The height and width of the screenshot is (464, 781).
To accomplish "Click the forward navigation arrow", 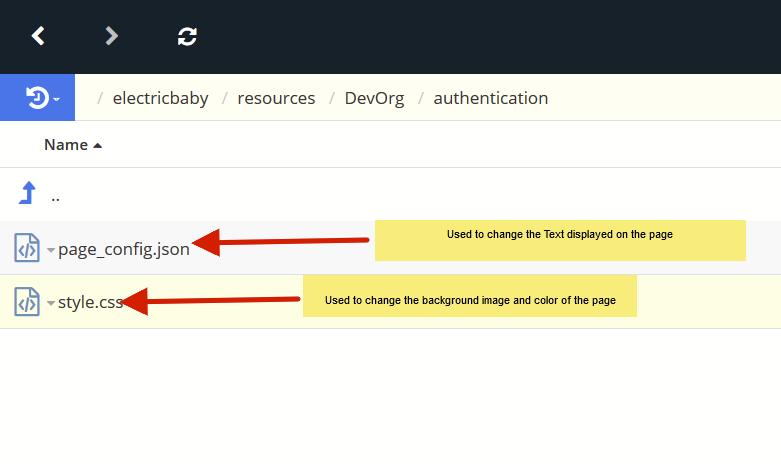I will click(112, 36).
